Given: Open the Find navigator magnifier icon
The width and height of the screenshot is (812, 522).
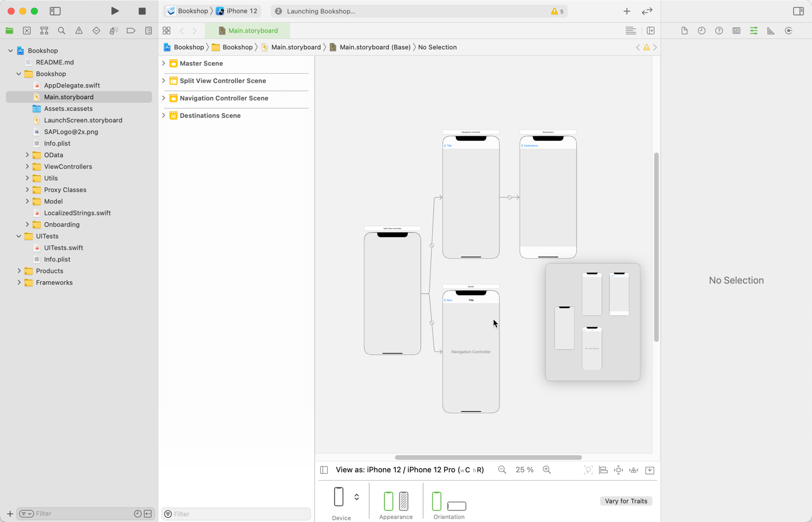Looking at the screenshot, I should [x=61, y=31].
